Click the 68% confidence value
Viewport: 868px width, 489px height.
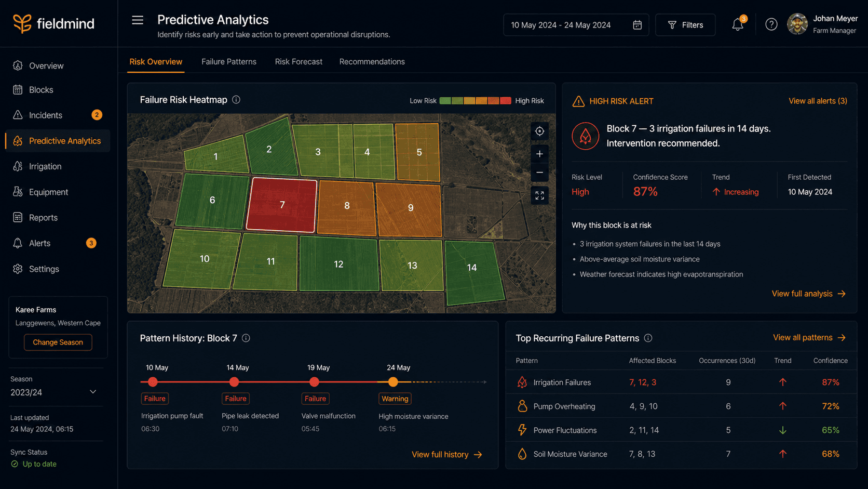click(831, 454)
